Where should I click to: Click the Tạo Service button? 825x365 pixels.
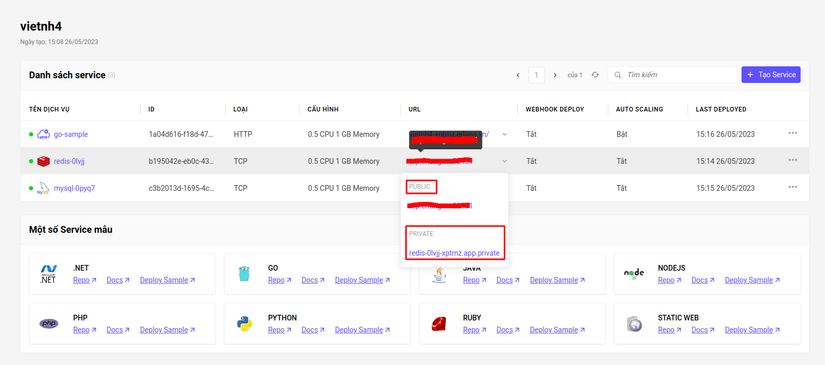click(771, 75)
